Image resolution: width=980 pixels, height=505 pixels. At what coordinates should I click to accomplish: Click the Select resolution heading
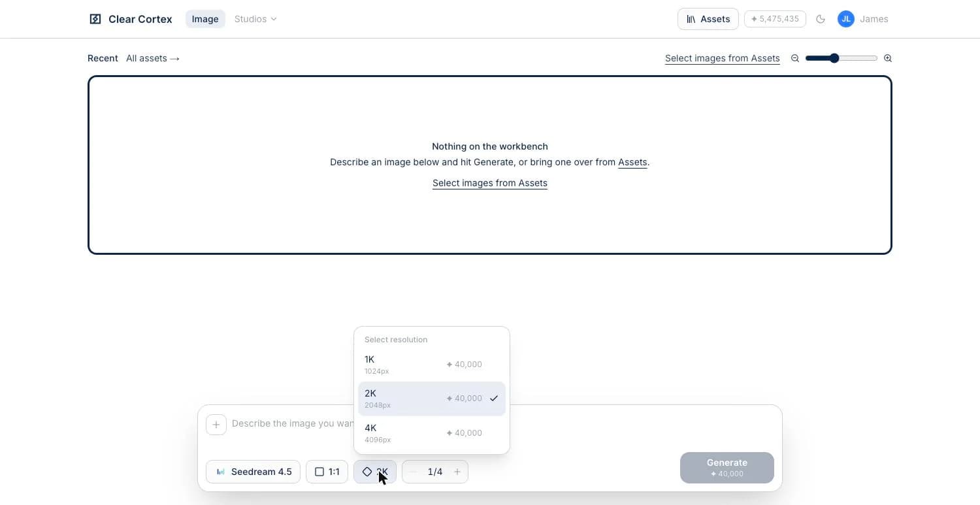pyautogui.click(x=396, y=340)
